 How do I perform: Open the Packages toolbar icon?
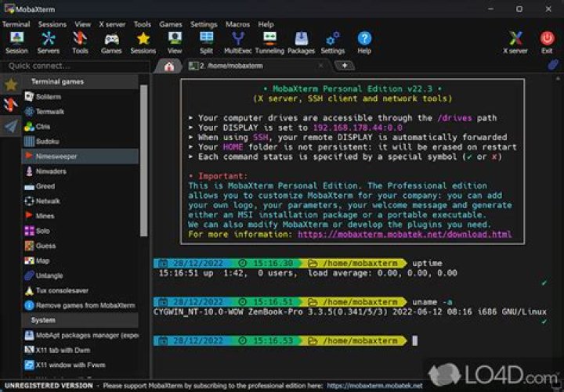[x=301, y=43]
